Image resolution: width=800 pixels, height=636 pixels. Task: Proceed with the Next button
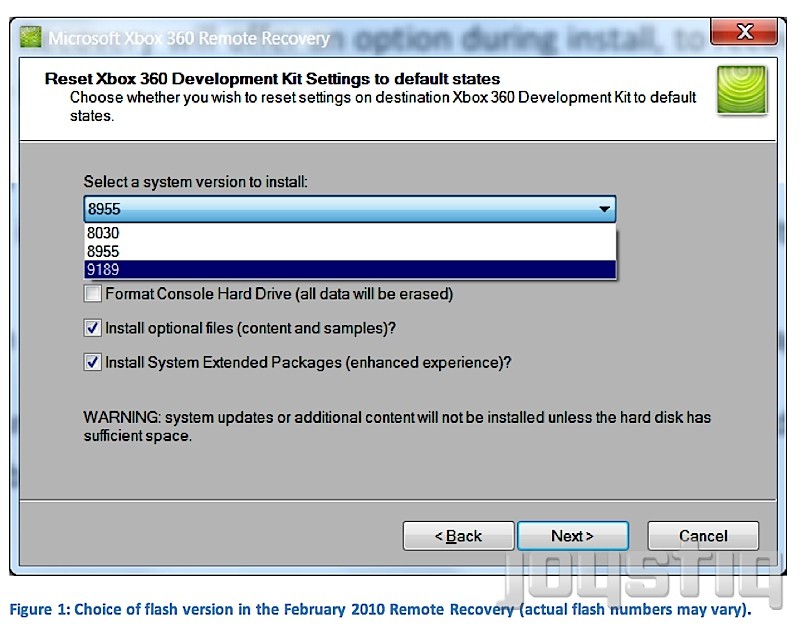pos(572,536)
